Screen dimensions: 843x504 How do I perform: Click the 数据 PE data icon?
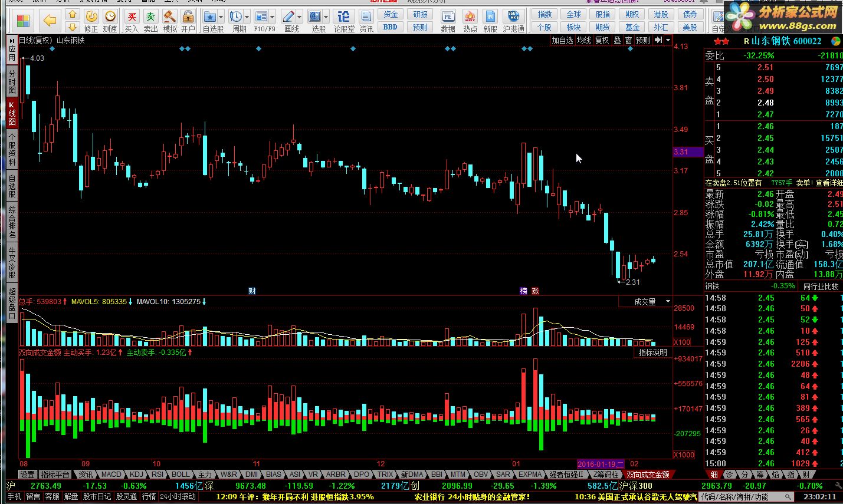(448, 16)
